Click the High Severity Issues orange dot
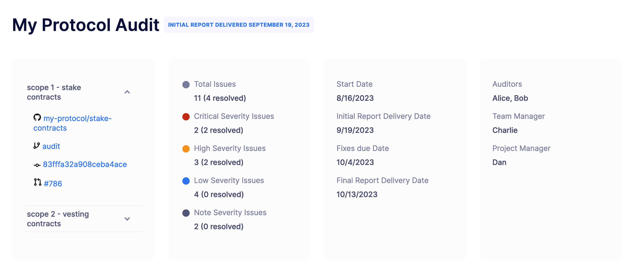Screen dimensions: 644x280 (186, 148)
